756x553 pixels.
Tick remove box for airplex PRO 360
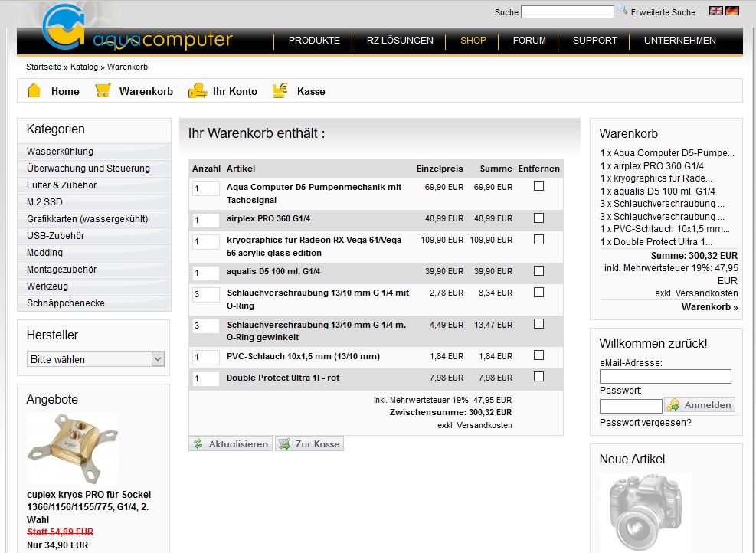[539, 218]
